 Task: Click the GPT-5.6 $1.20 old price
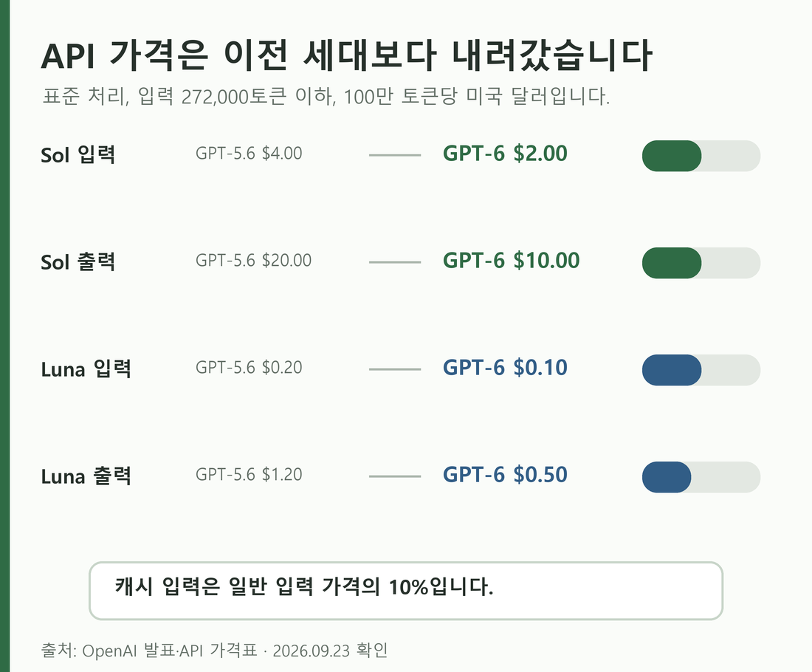pyautogui.click(x=249, y=475)
